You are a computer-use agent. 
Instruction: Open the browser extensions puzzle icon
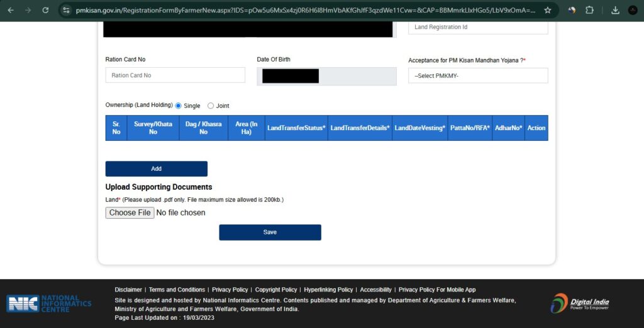(x=589, y=10)
